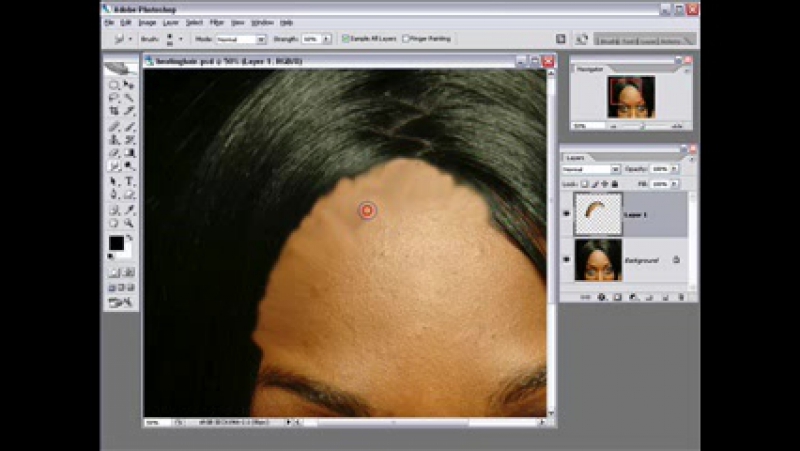Click the Navigator zoom slider
The height and width of the screenshot is (451, 800).
[x=643, y=126]
